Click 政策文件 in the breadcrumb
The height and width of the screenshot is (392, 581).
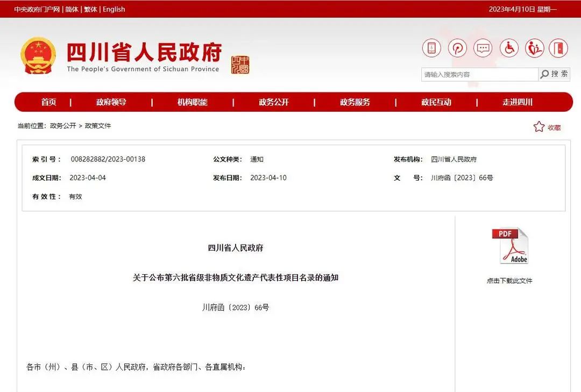click(x=98, y=126)
